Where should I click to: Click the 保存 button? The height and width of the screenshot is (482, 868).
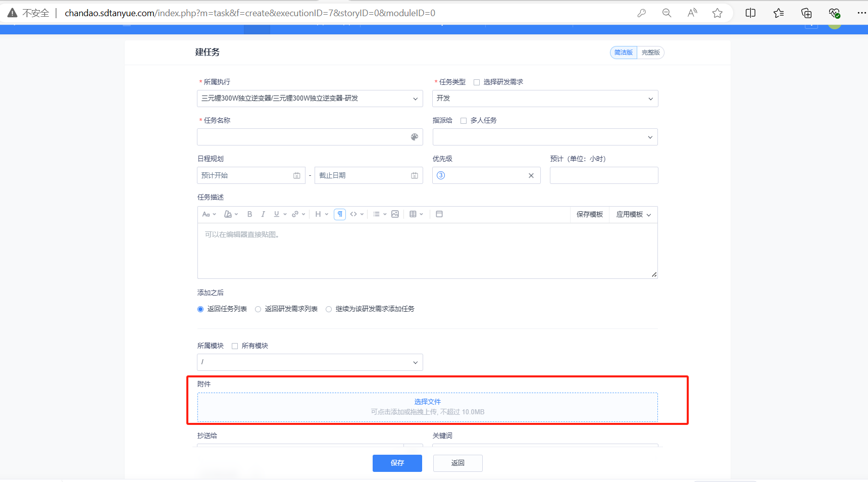point(397,463)
